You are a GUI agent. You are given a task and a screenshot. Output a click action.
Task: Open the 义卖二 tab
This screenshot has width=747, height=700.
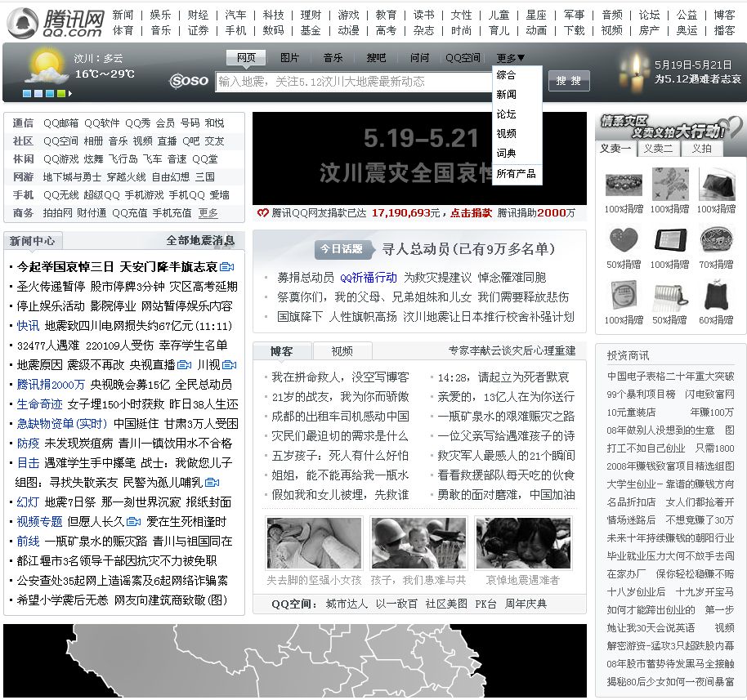658,149
